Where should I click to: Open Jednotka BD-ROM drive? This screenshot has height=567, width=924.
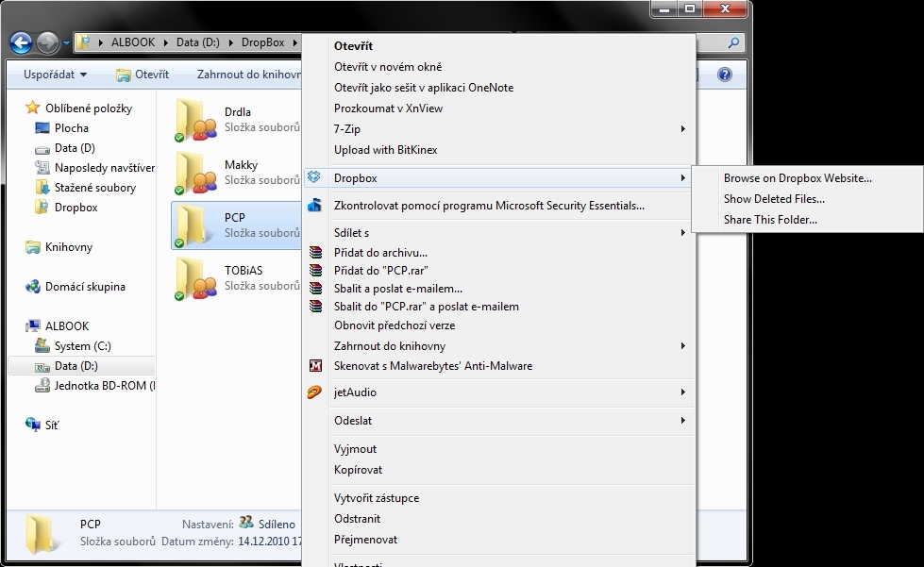(x=95, y=386)
